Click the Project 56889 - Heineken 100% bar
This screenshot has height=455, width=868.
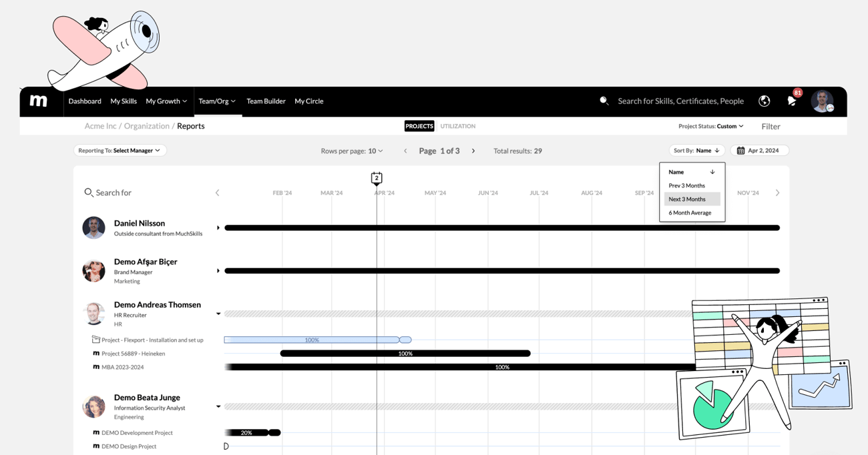coord(405,354)
